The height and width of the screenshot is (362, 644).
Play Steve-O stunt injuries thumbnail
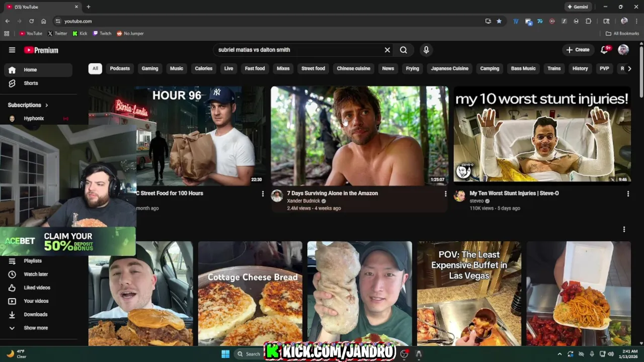click(542, 136)
